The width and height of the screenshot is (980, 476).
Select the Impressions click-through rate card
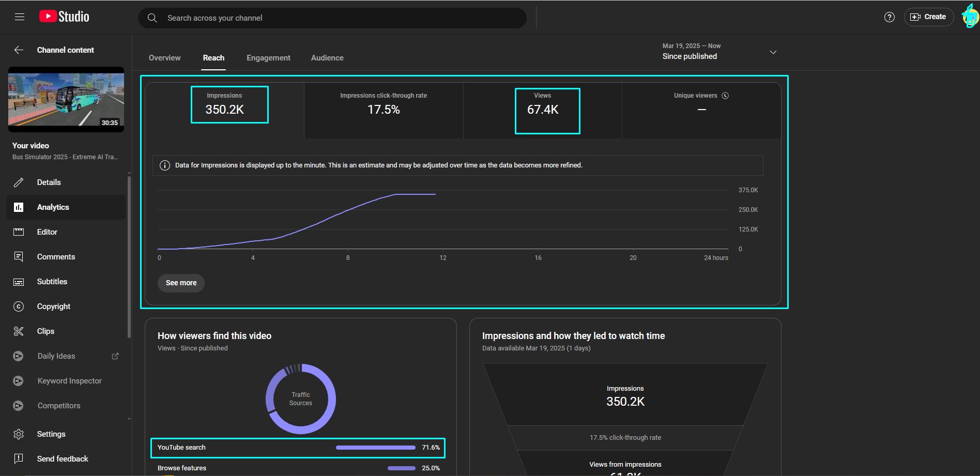point(384,110)
